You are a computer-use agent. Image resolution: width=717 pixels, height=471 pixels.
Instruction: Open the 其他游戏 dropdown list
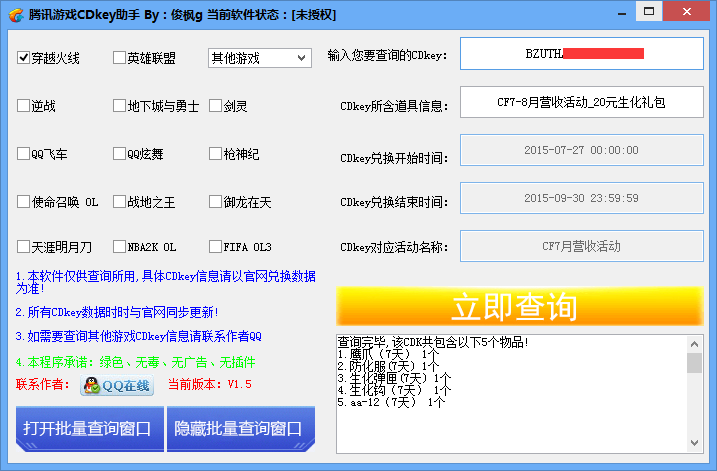pyautogui.click(x=302, y=58)
